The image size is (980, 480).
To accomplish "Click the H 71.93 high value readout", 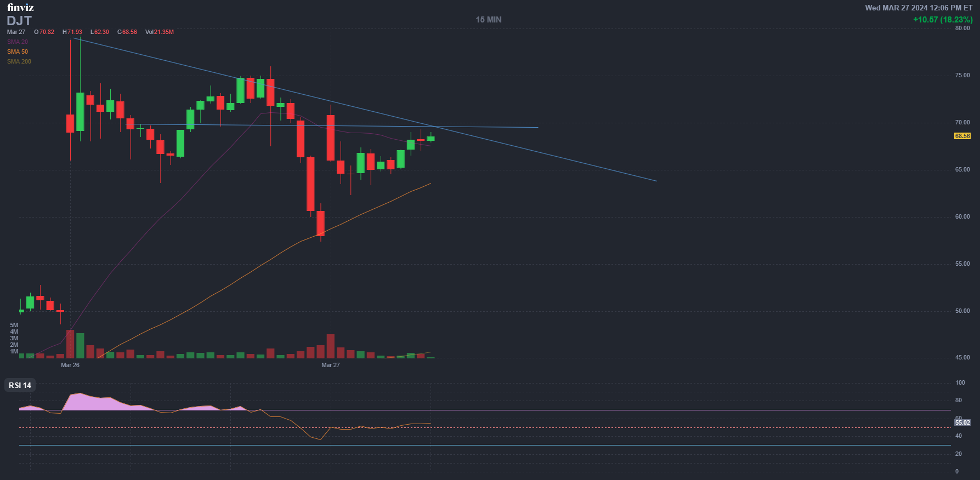I will point(72,32).
